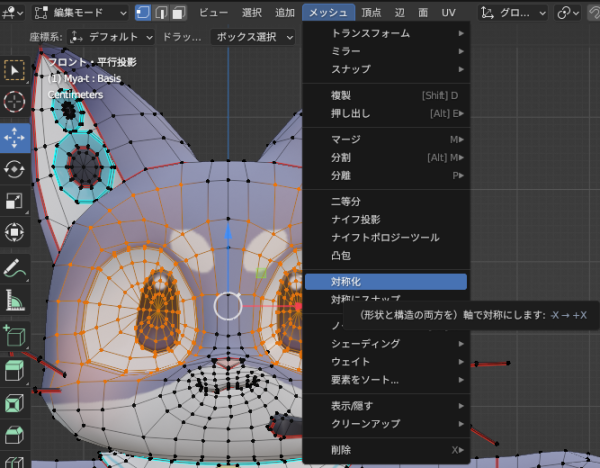Screen dimensions: 600x468
Task: Enable vertex select mode
Action: [x=141, y=13]
